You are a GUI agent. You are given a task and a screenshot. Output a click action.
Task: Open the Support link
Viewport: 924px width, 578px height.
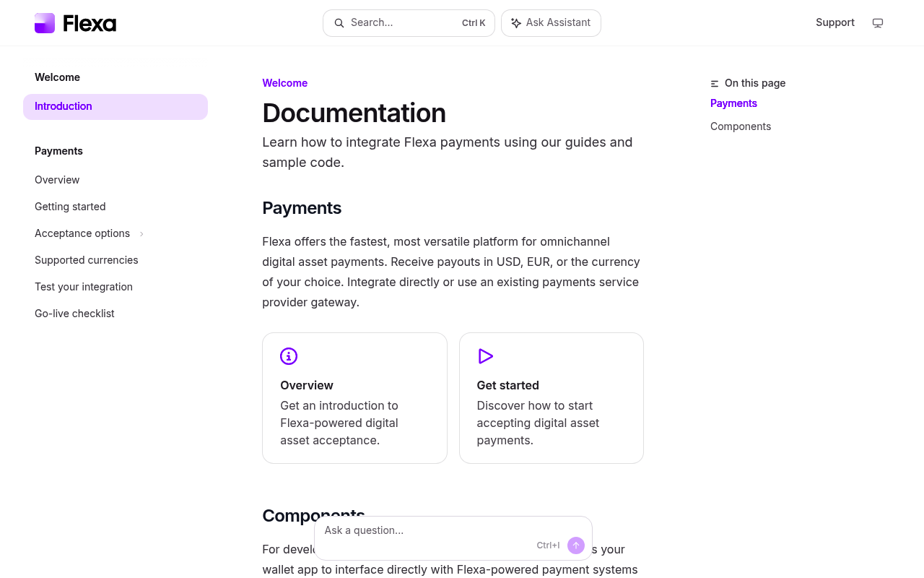point(835,22)
